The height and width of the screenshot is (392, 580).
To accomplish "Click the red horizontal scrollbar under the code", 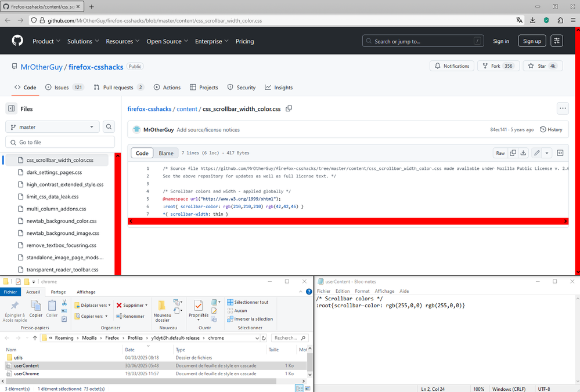I will 347,222.
